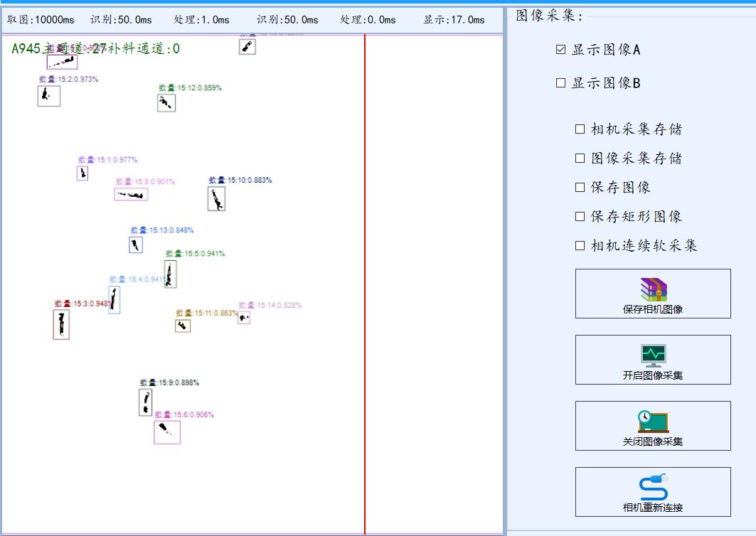Click the 保存相机图像 archive icon
Viewport: 756px width, 536px height.
click(651, 288)
